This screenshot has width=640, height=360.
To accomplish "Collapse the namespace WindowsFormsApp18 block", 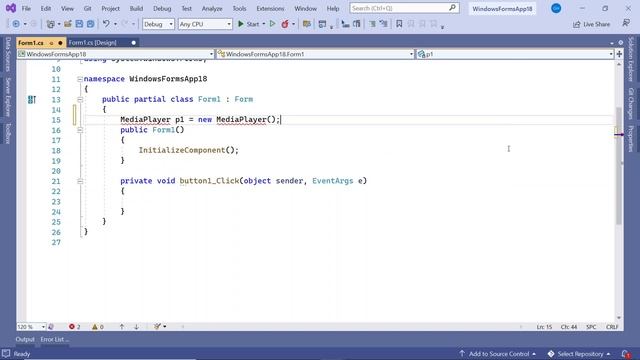I will (80, 79).
